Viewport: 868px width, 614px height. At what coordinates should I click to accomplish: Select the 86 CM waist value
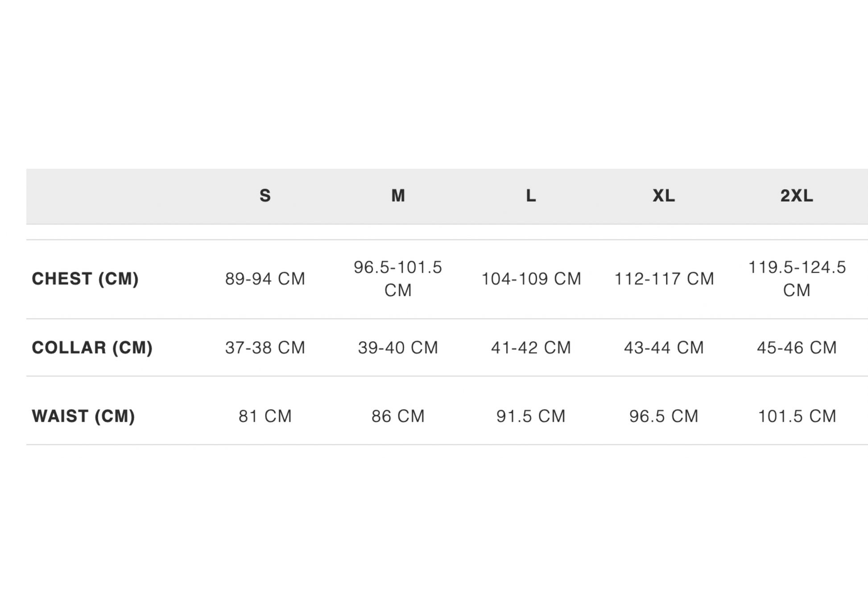point(398,416)
